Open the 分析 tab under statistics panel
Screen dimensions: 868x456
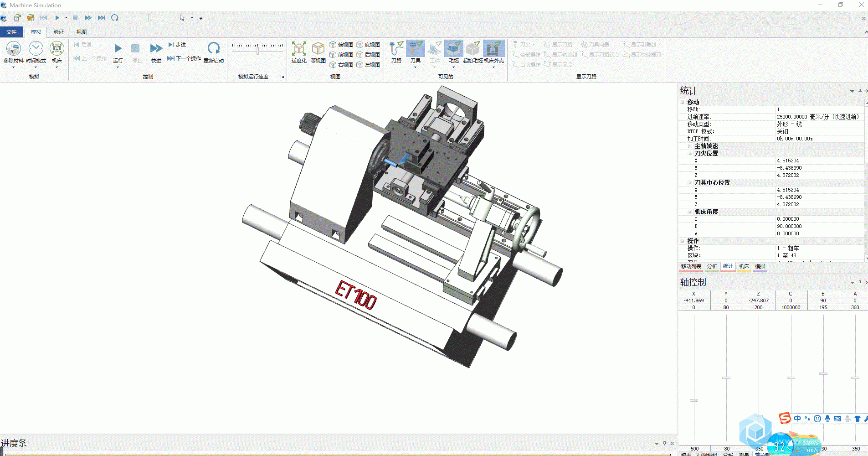tap(712, 266)
